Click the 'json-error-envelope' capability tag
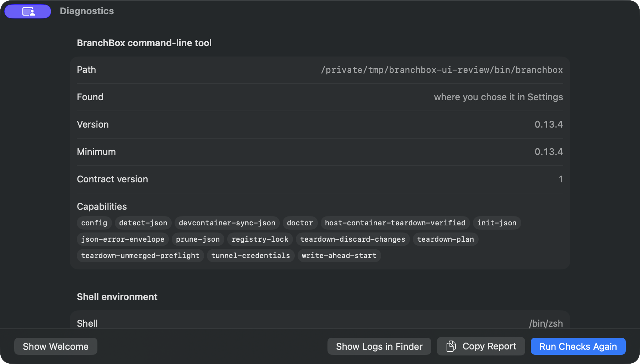This screenshot has height=364, width=640. pyautogui.click(x=123, y=239)
